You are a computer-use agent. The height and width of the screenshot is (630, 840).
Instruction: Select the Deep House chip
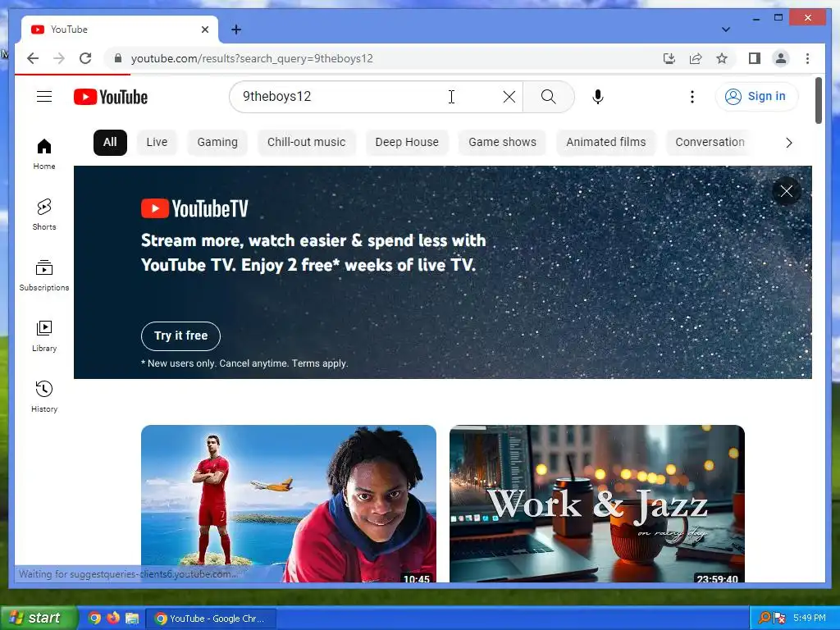[407, 142]
